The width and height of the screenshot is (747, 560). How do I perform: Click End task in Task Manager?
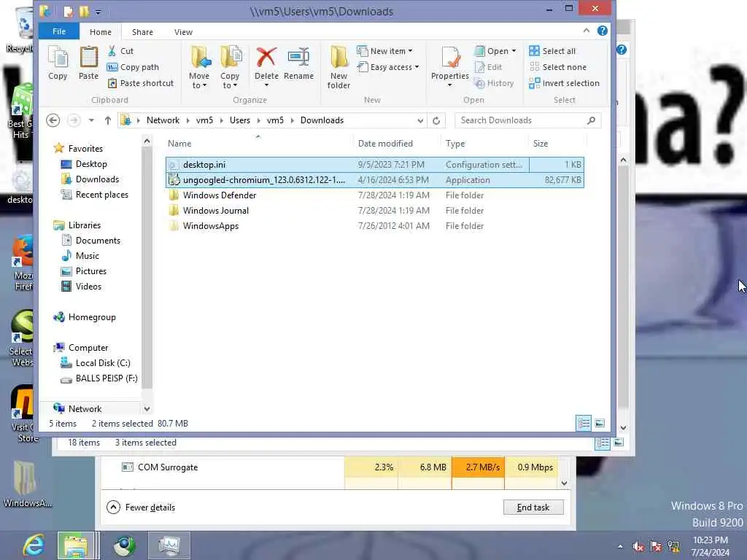pyautogui.click(x=533, y=507)
